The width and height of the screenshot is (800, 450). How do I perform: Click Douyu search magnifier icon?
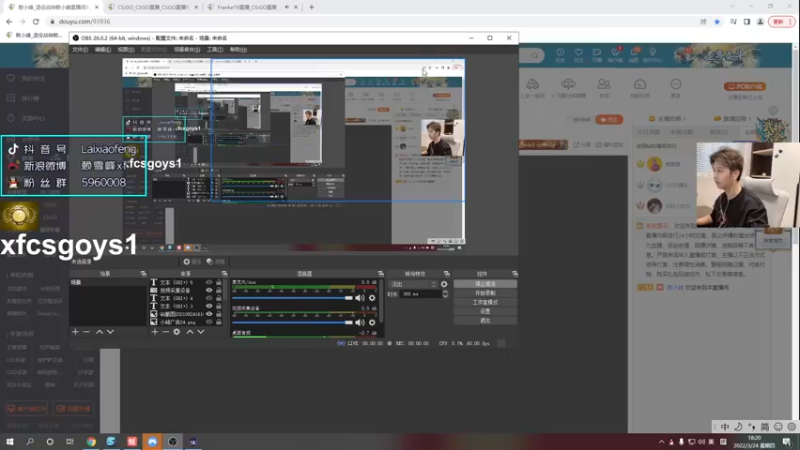coord(534,55)
